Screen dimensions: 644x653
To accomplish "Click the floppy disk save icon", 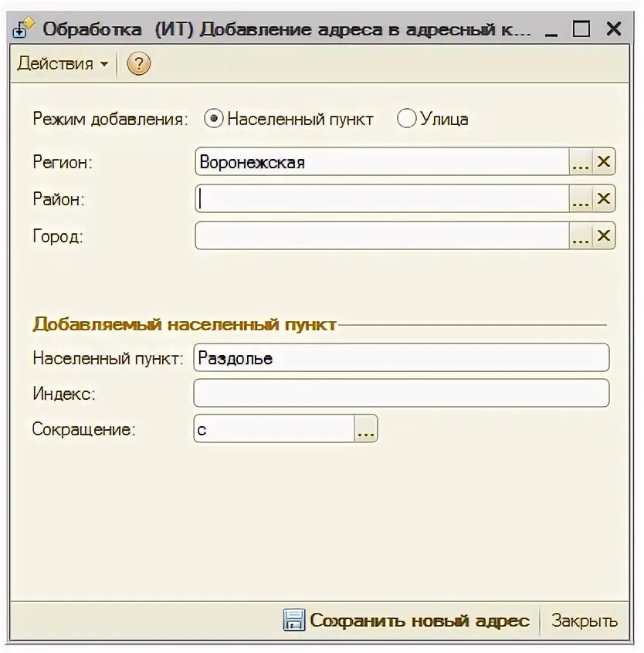I will click(x=294, y=620).
